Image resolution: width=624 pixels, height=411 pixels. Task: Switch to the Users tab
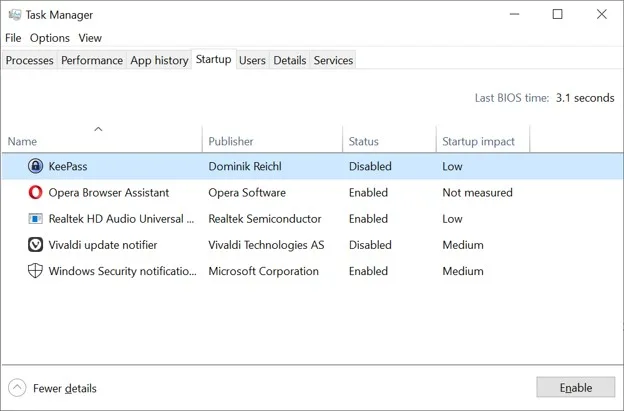pyautogui.click(x=252, y=60)
